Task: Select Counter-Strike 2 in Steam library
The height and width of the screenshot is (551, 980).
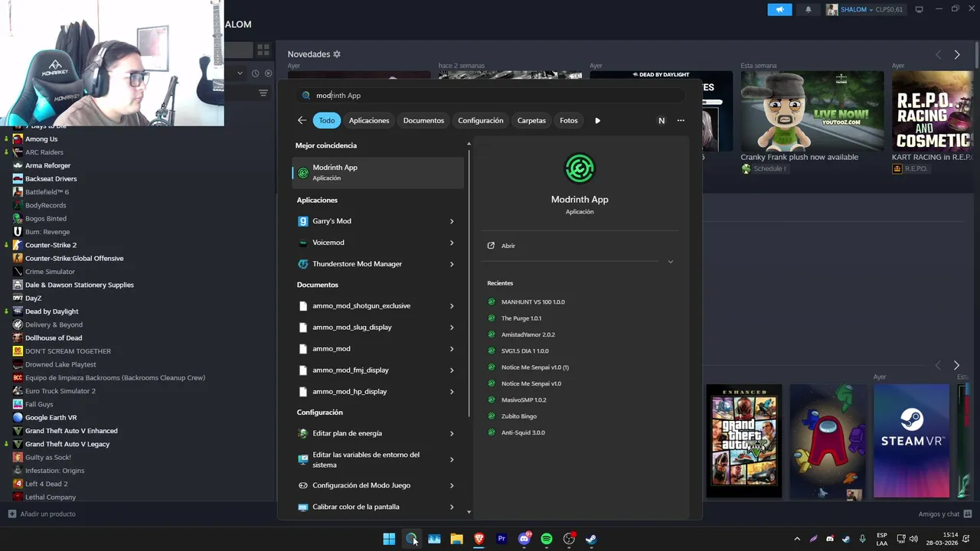Action: (51, 245)
